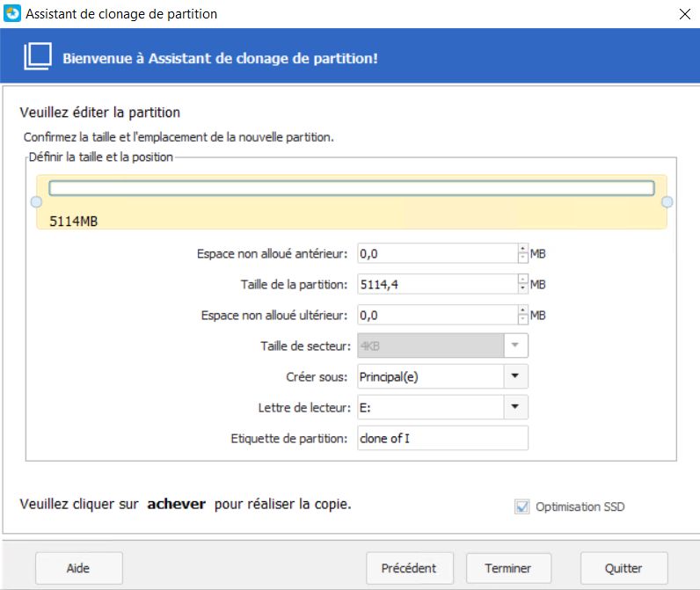Decrease Taille de la partition with down arrow
The width and height of the screenshot is (700, 590).
pos(522,289)
